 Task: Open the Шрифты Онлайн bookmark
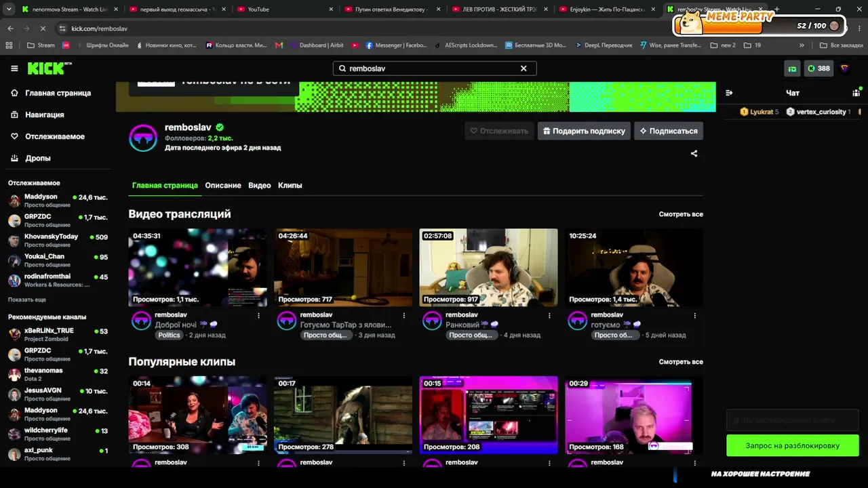coord(102,45)
